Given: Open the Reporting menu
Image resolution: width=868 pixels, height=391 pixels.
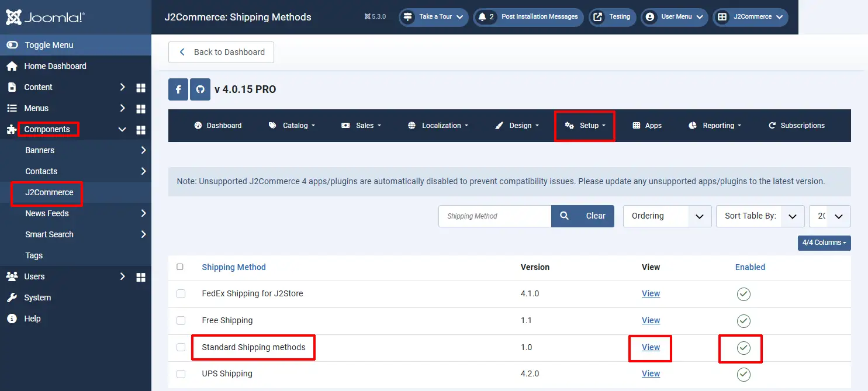Looking at the screenshot, I should click(x=715, y=126).
